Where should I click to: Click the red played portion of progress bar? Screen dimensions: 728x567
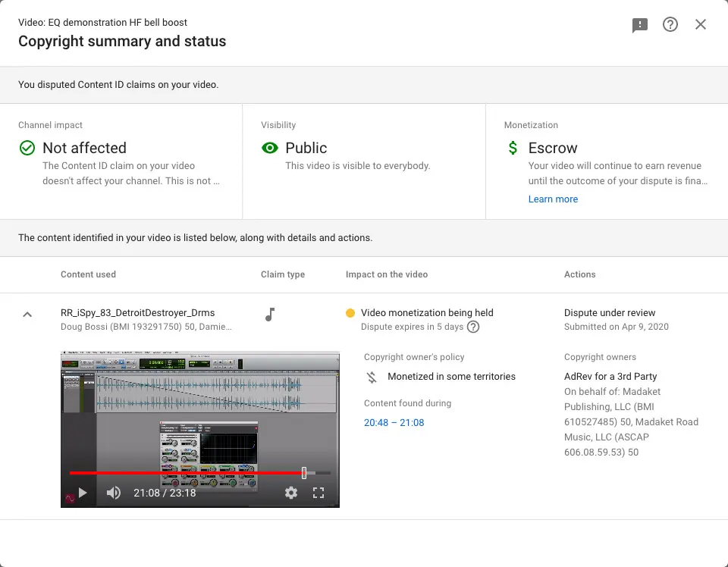point(186,473)
